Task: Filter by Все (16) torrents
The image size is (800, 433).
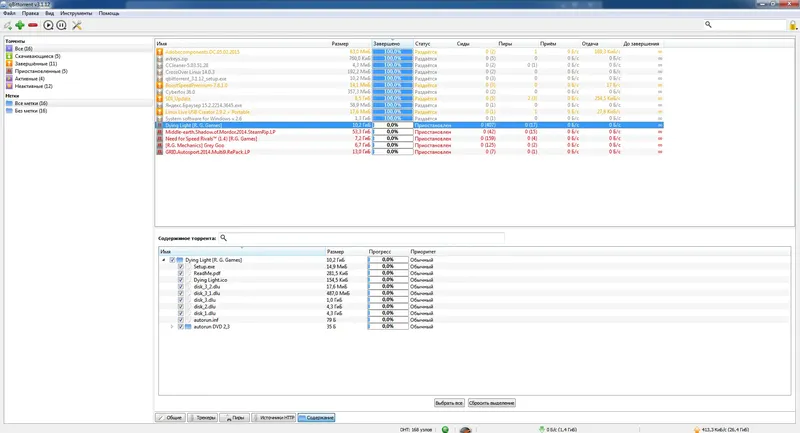Action: pos(23,48)
